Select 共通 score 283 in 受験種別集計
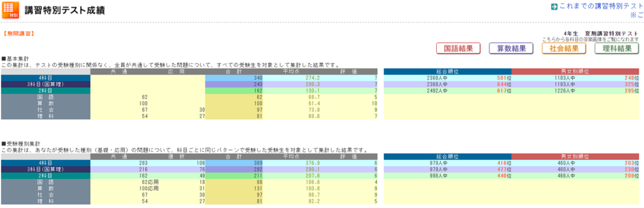The width and height of the screenshot is (644, 208). pos(144,162)
